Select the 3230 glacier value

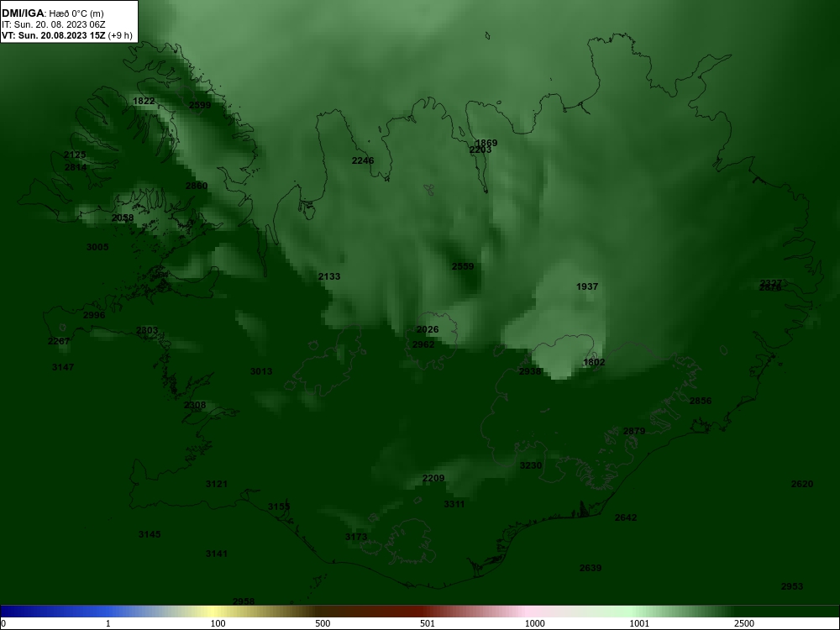coord(531,465)
